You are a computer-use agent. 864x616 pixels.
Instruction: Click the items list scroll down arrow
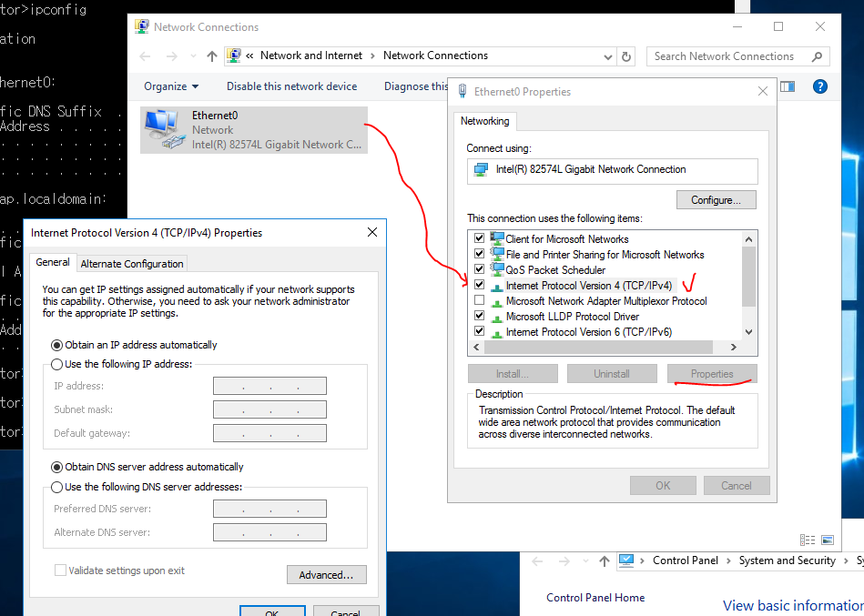click(748, 332)
